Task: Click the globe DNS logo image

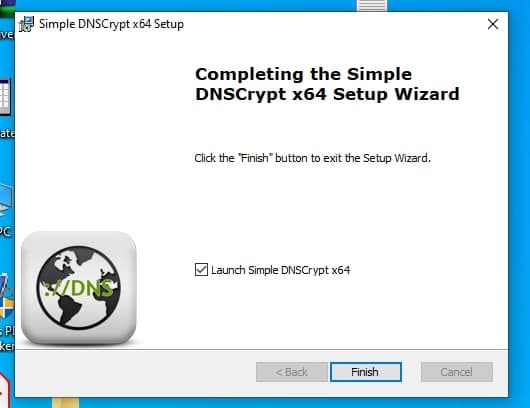Action: pyautogui.click(x=79, y=288)
